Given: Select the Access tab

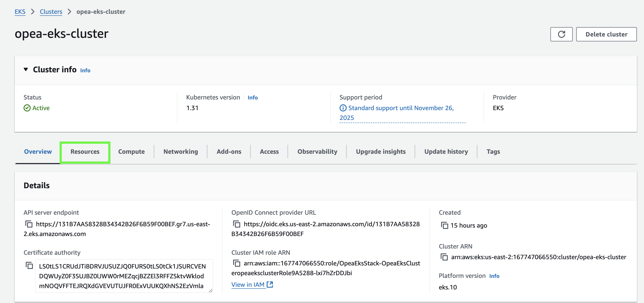Looking at the screenshot, I should pos(269,152).
